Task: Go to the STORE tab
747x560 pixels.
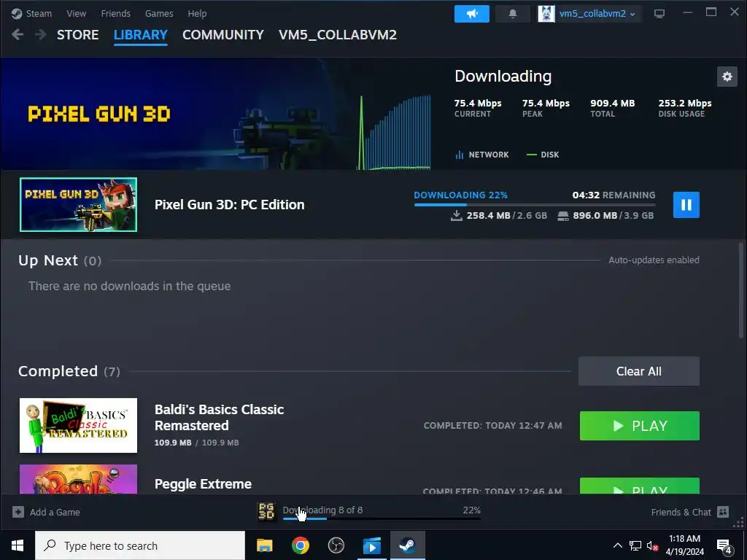Action: click(77, 35)
